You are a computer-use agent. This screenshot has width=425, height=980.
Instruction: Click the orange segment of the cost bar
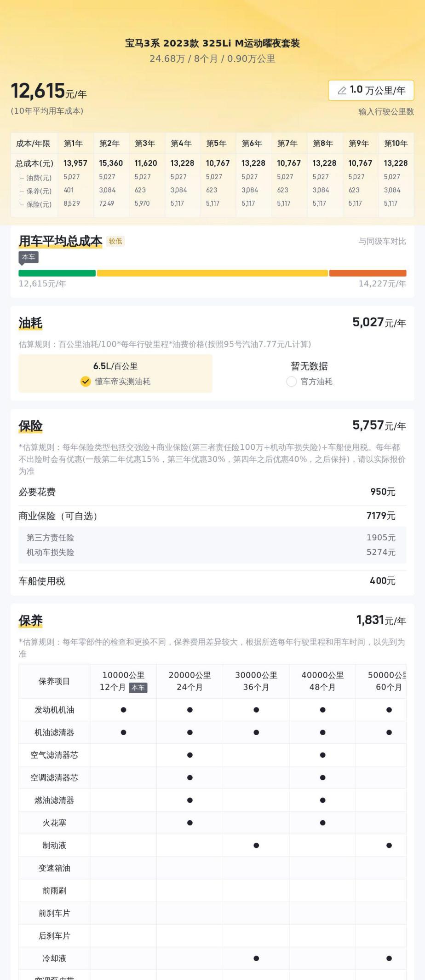tap(368, 273)
